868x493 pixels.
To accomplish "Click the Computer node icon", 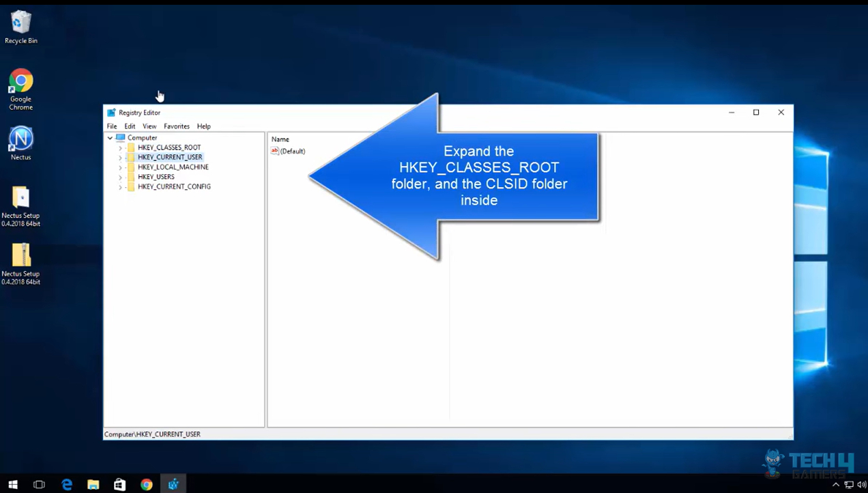I will pos(120,137).
